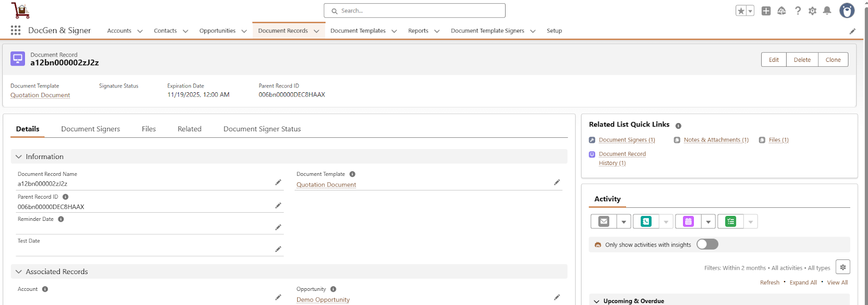The image size is (868, 305).
Task: Click the New Task list icon
Action: coord(731,221)
